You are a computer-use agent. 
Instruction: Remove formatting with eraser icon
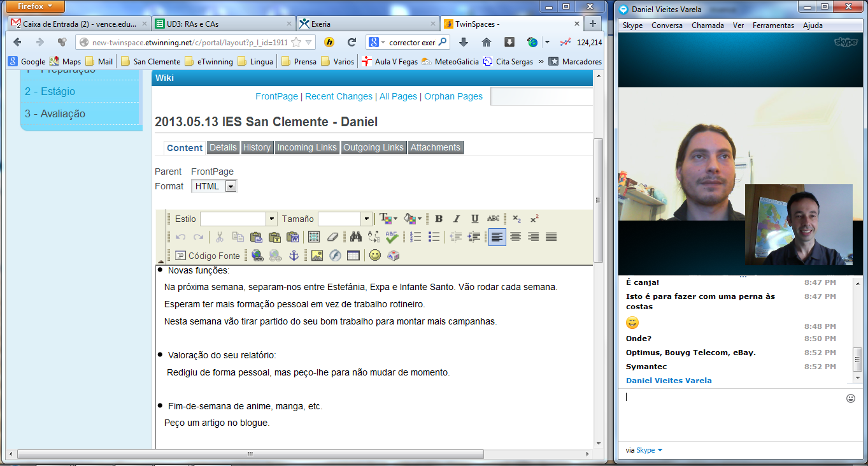tap(332, 237)
